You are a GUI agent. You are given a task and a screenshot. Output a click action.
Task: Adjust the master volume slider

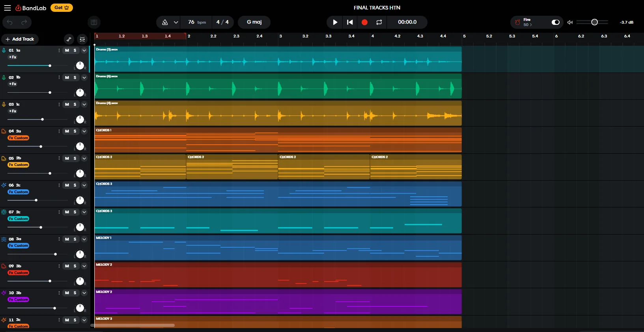(x=592, y=22)
